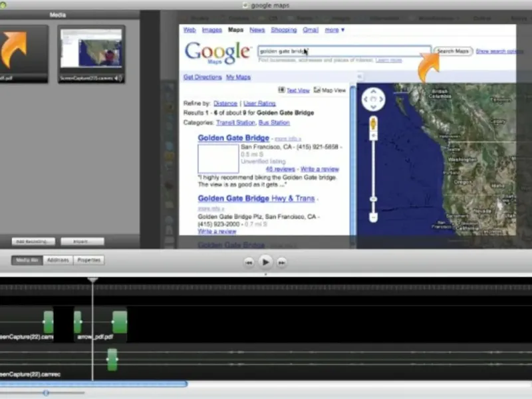The width and height of the screenshot is (532, 399).
Task: Open the Properties tab
Action: coord(88,260)
